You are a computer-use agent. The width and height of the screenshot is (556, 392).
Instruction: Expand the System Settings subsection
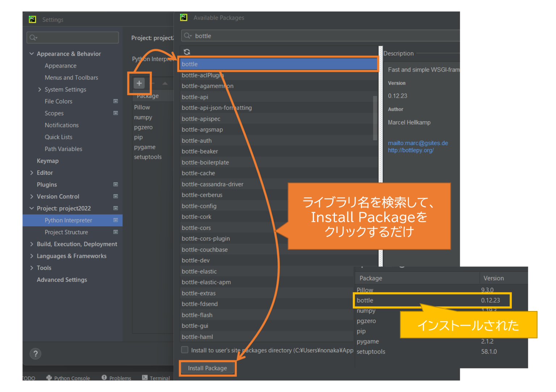(39, 90)
